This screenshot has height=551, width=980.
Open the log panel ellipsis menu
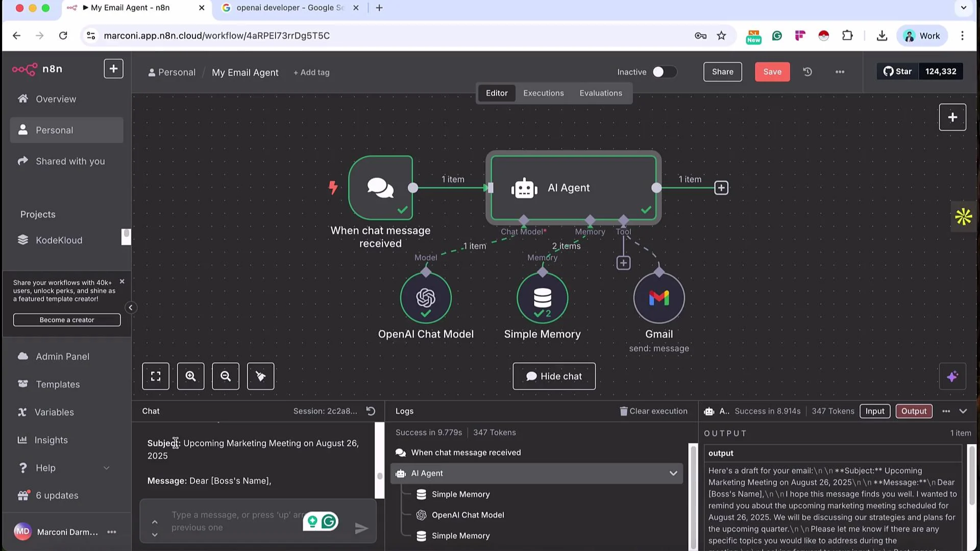[946, 411]
